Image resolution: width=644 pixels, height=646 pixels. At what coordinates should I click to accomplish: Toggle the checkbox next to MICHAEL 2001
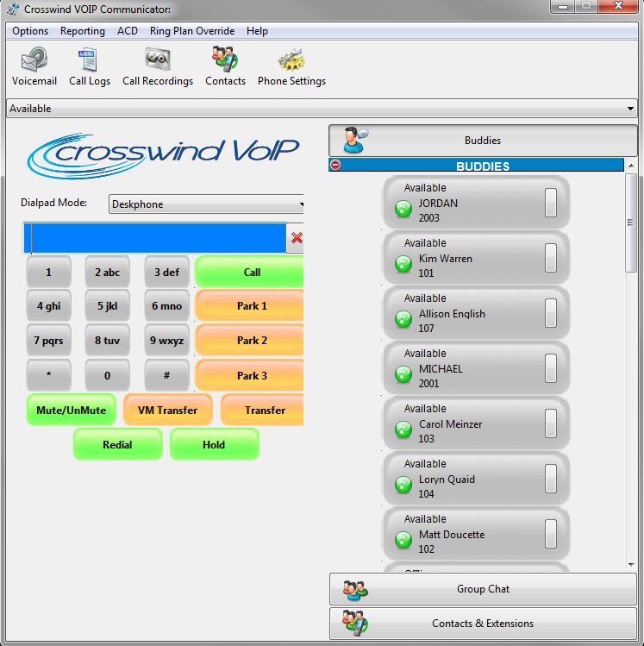click(551, 369)
